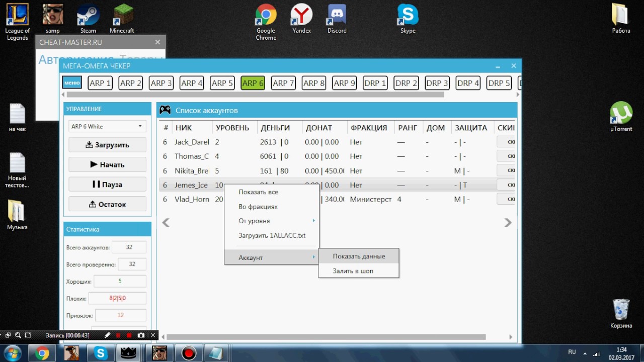Open the Музыка folder icon

(17, 215)
